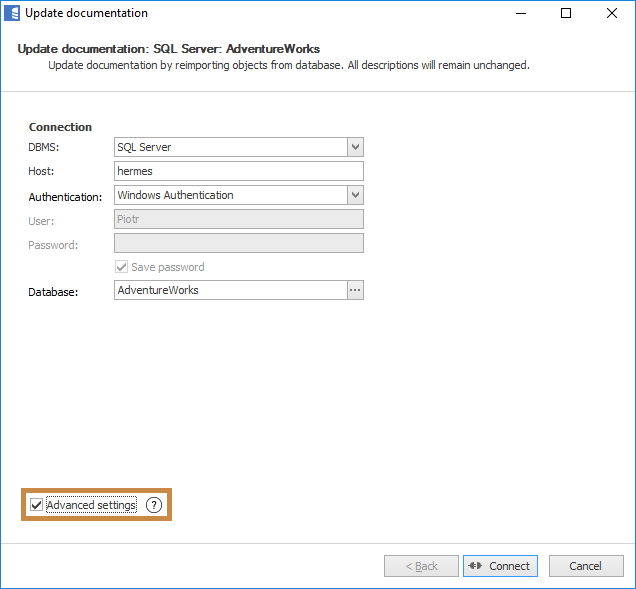
Task: Click the Update documentation title bar text
Action: [x=86, y=13]
